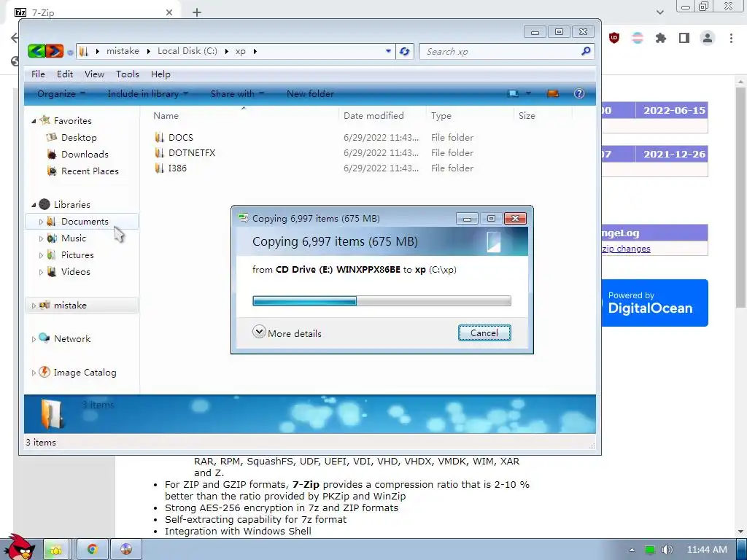Image resolution: width=747 pixels, height=560 pixels.
Task: Sort by the Type column header
Action: pos(441,116)
